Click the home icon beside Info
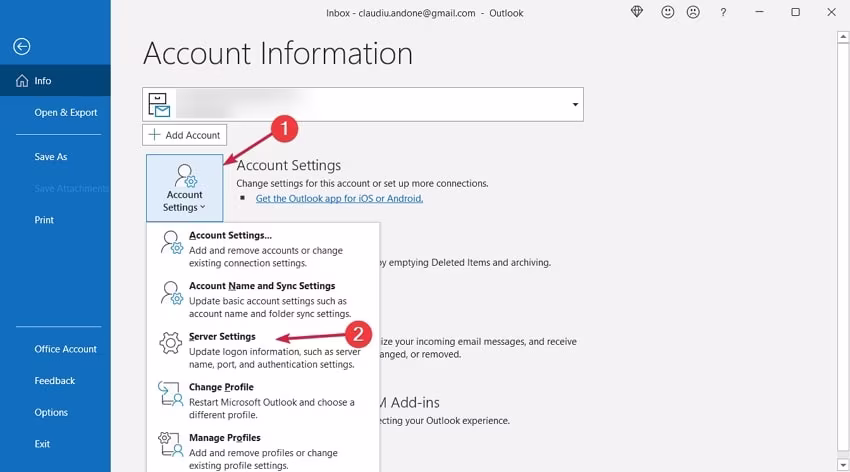Screen dimensions: 850x472 (x=22, y=81)
